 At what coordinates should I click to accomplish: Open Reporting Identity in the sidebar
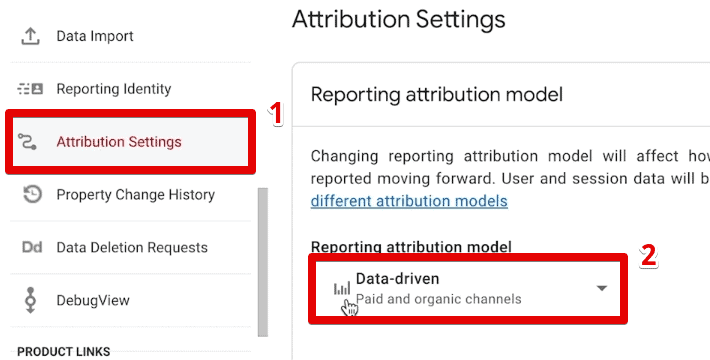pos(130,89)
